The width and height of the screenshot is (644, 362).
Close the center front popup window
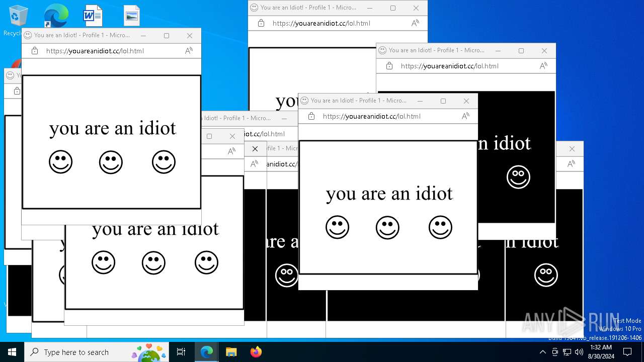coord(466,101)
